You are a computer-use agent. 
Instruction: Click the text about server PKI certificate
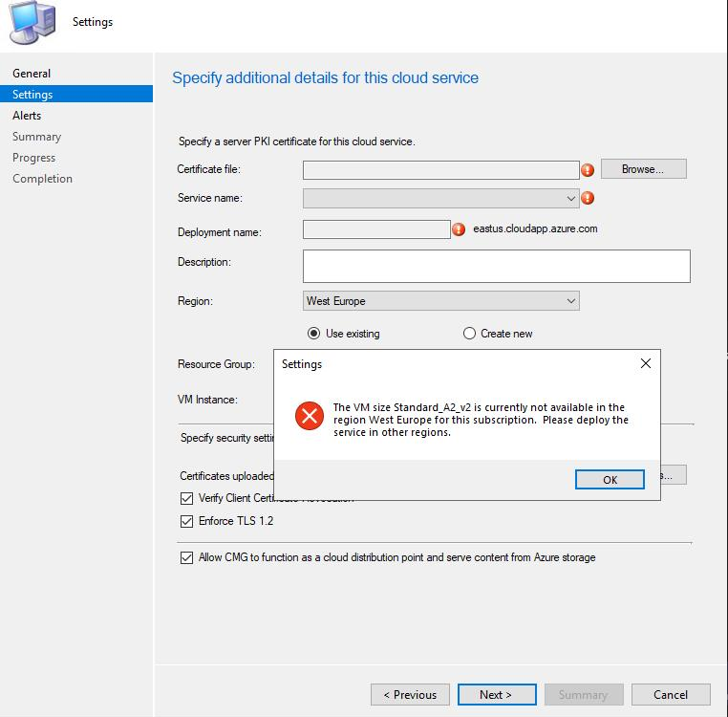297,141
